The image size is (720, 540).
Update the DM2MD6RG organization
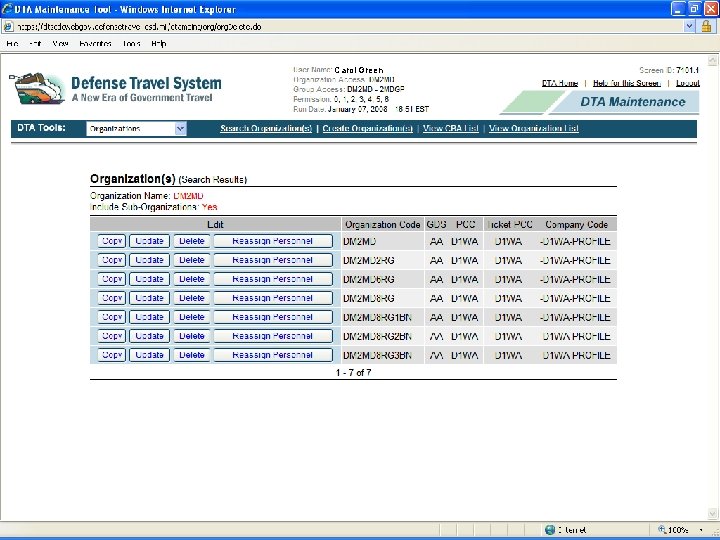tap(149, 279)
